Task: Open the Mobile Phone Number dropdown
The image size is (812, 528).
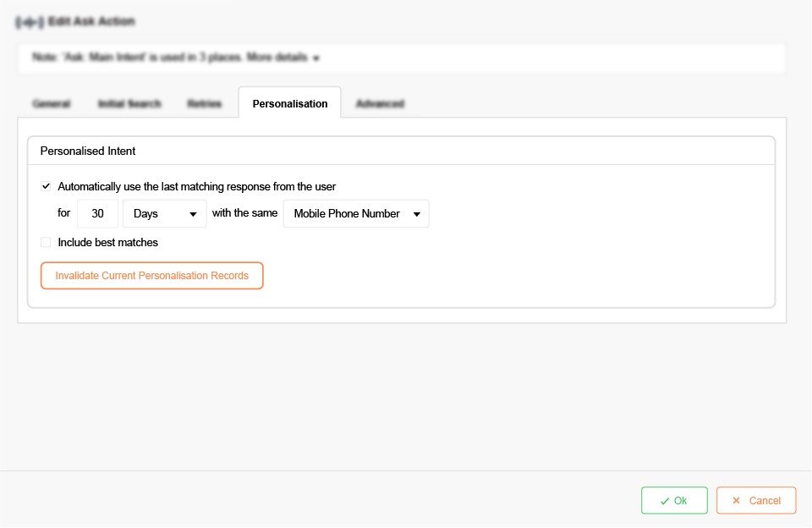Action: (x=347, y=214)
